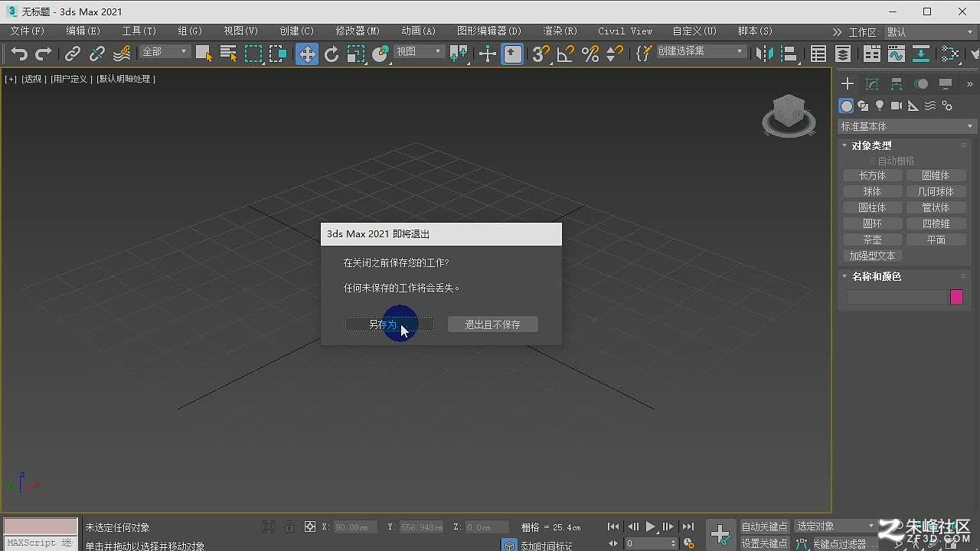This screenshot has width=980, height=551.
Task: Click the Undo arrow icon
Action: [19, 54]
